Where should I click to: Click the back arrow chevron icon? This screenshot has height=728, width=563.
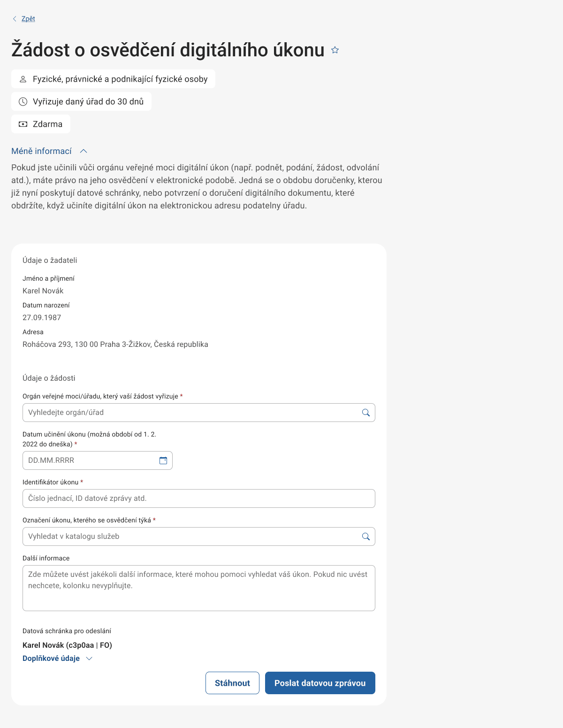click(x=15, y=19)
